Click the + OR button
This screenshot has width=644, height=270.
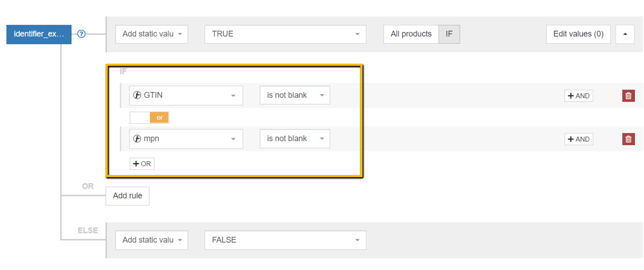(x=142, y=164)
